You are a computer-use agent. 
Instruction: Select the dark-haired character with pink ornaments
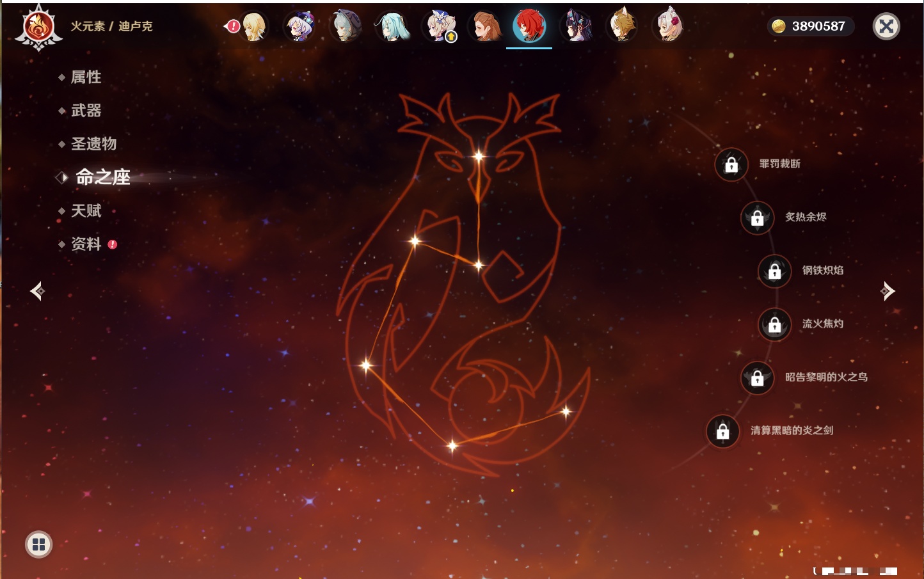(x=576, y=27)
